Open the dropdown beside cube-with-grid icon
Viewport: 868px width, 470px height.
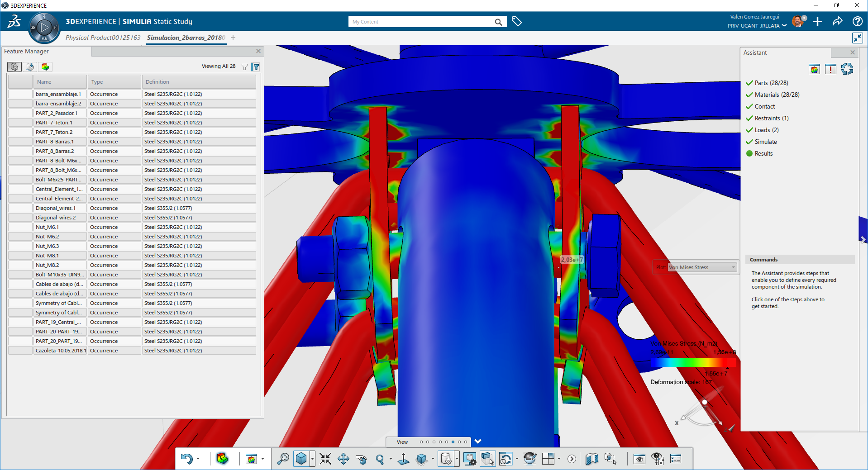[433, 459]
